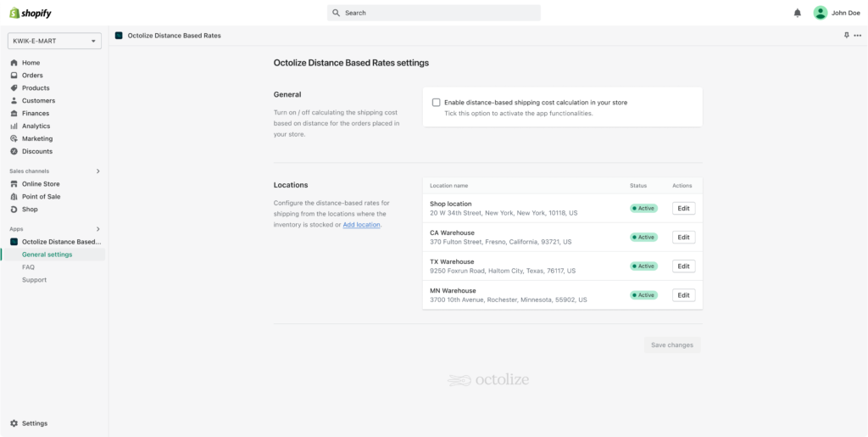Select General settings submenu item
Image resolution: width=868 pixels, height=437 pixels.
pos(47,255)
